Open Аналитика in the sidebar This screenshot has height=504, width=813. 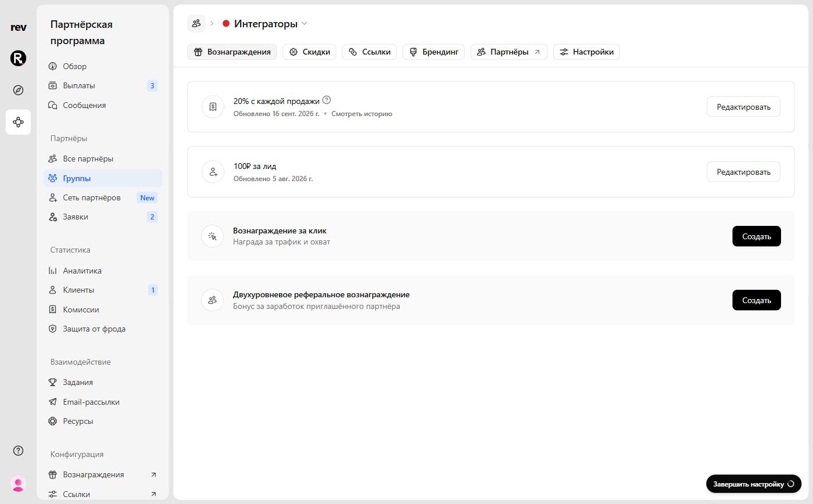tap(103, 271)
